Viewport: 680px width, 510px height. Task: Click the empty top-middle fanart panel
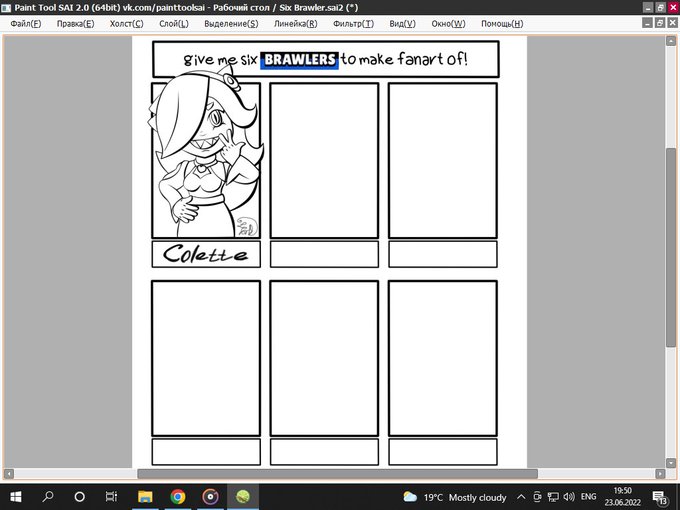coord(324,160)
